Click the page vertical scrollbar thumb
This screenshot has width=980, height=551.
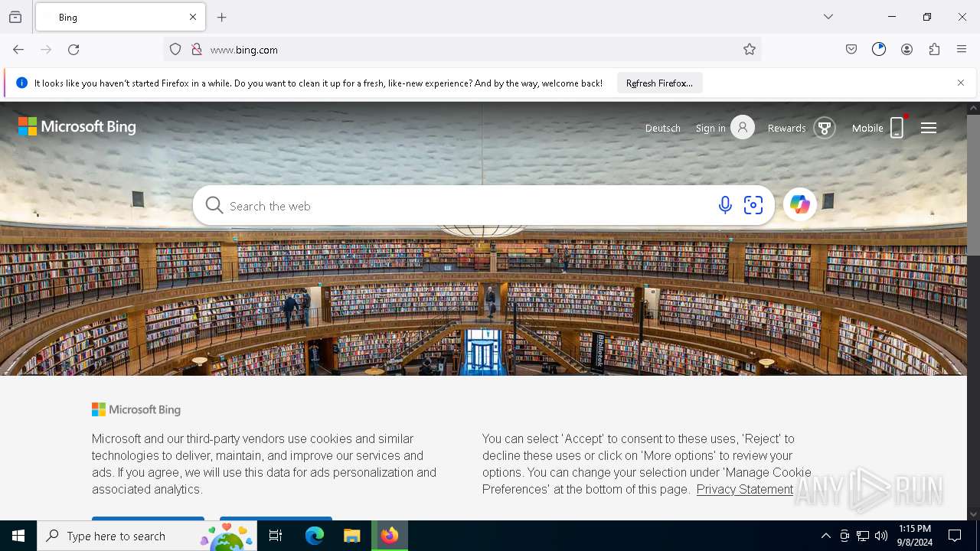[x=973, y=184]
